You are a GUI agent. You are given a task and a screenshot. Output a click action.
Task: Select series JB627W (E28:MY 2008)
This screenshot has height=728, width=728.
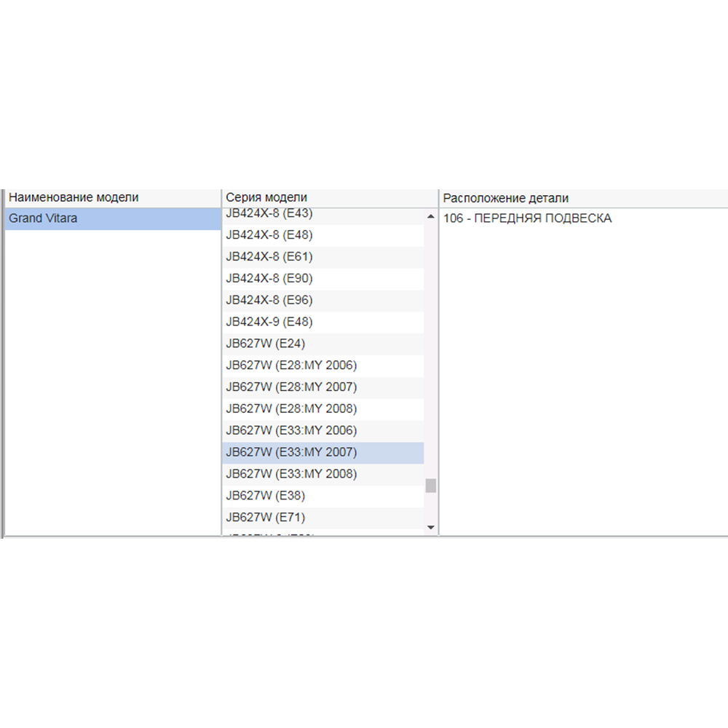click(x=291, y=408)
